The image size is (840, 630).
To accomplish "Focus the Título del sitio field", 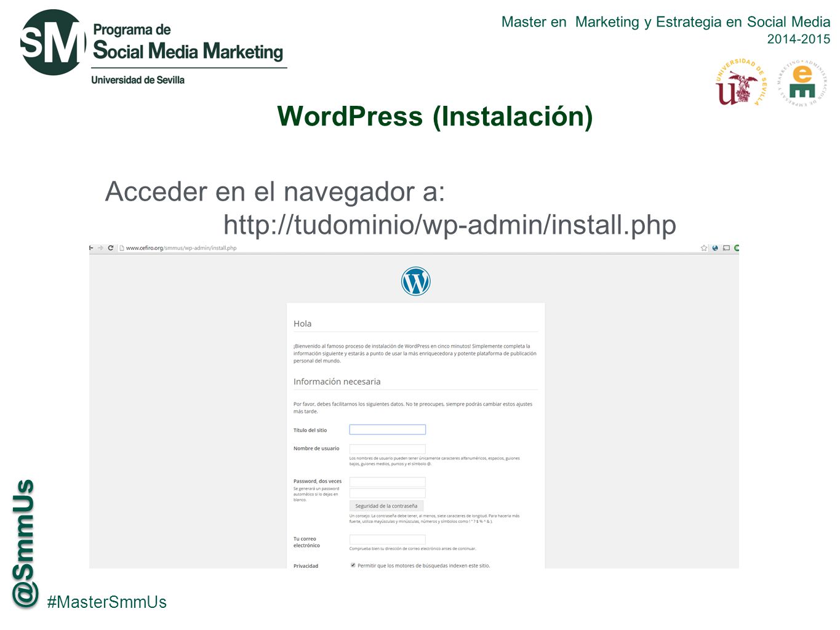I will (x=388, y=429).
